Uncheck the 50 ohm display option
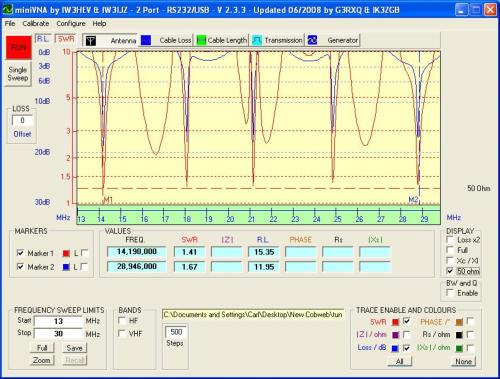The width and height of the screenshot is (500, 379). pos(450,271)
